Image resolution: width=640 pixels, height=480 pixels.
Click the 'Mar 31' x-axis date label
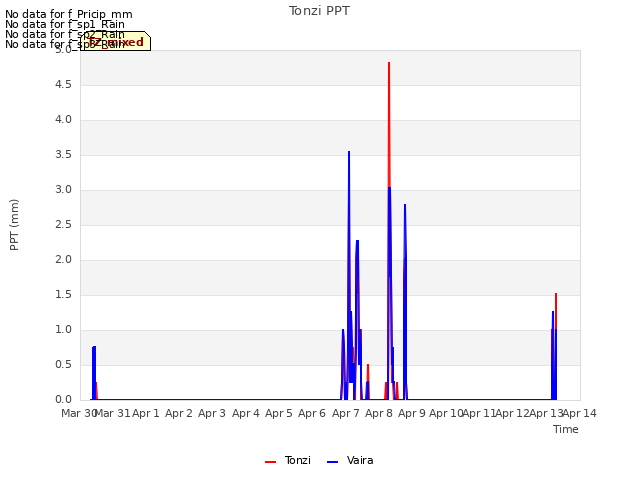click(x=112, y=413)
